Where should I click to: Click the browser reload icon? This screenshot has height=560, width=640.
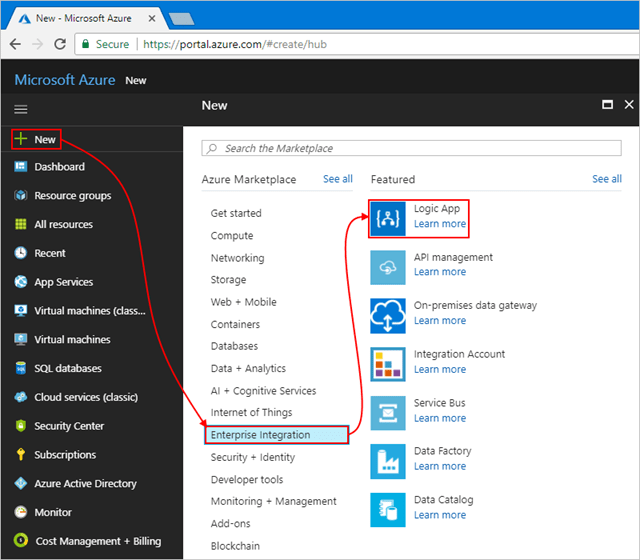click(x=60, y=44)
